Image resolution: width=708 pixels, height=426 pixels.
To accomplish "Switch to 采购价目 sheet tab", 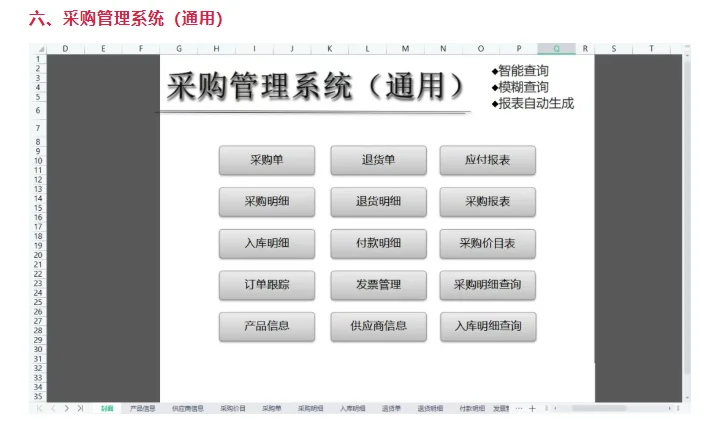I will (233, 408).
